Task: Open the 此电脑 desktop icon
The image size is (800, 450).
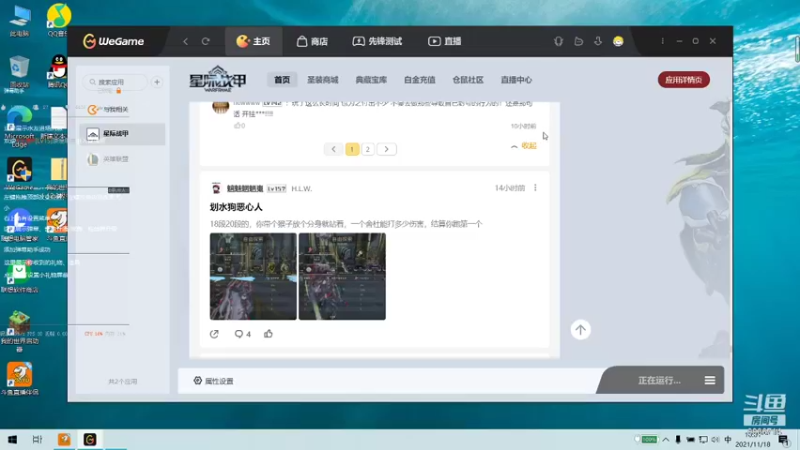Action: click(x=19, y=21)
